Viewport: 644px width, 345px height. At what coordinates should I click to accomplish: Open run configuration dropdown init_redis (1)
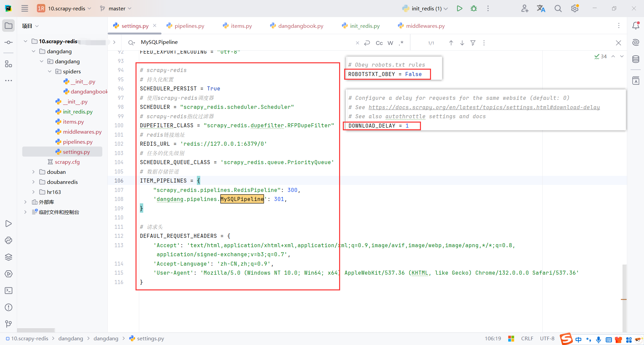pyautogui.click(x=425, y=8)
